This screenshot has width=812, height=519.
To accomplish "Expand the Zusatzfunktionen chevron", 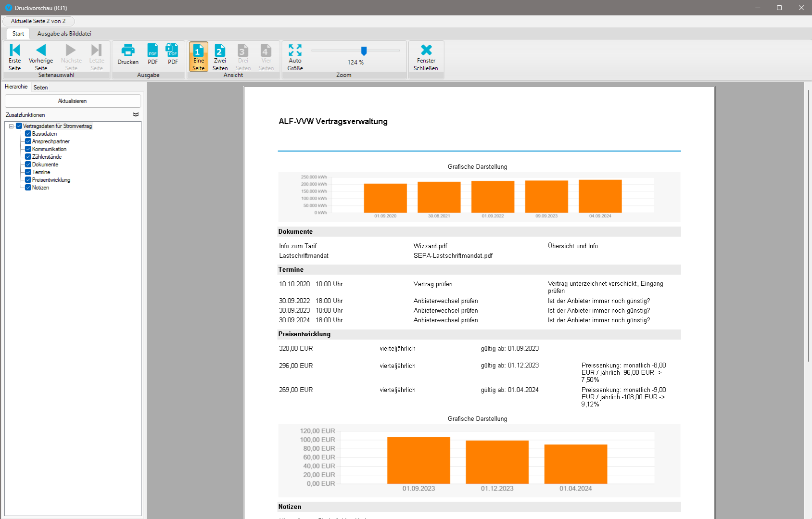I will 136,114.
